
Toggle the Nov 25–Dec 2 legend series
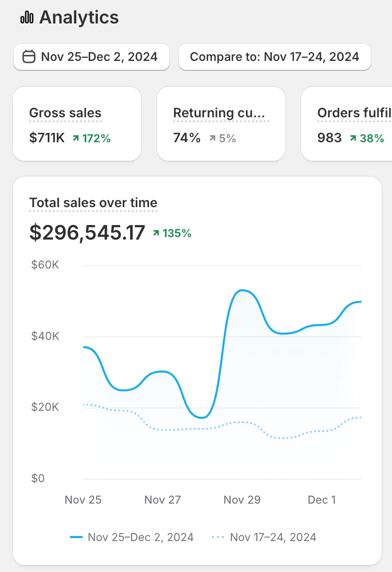point(140,537)
